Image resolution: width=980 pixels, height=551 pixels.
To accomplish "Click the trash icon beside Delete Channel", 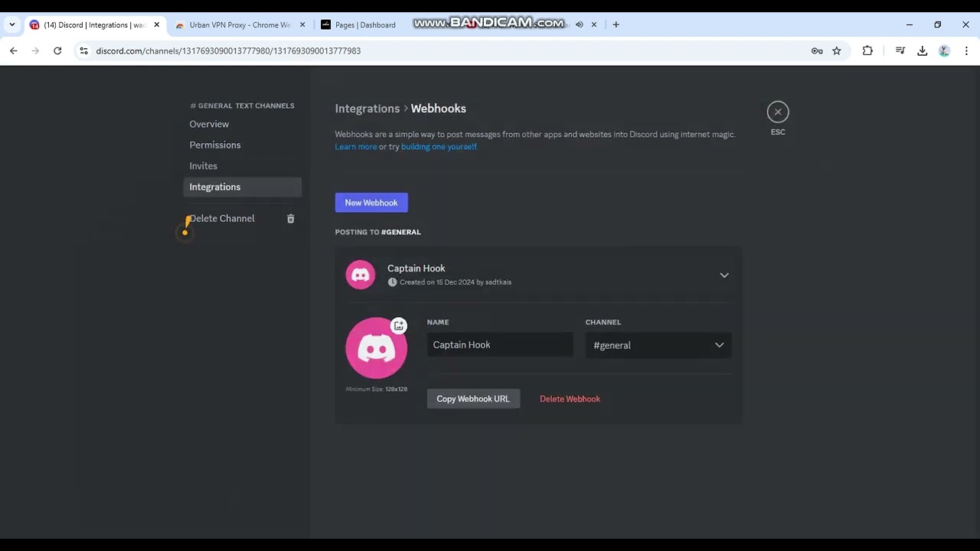I will click(x=290, y=219).
